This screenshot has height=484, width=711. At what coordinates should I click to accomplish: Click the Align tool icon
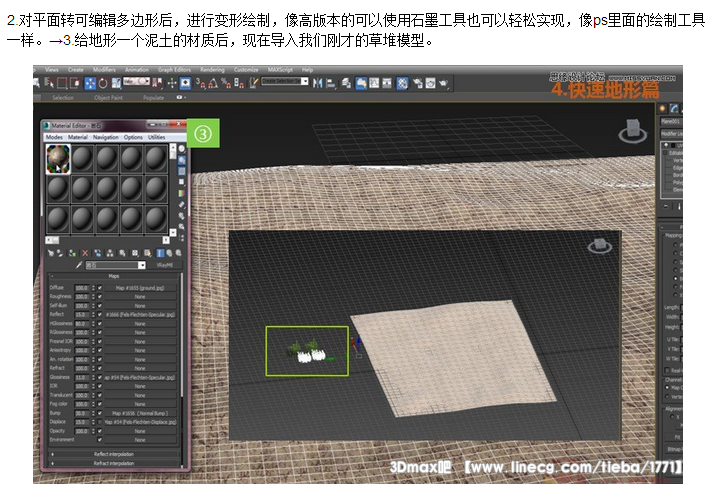[x=331, y=83]
